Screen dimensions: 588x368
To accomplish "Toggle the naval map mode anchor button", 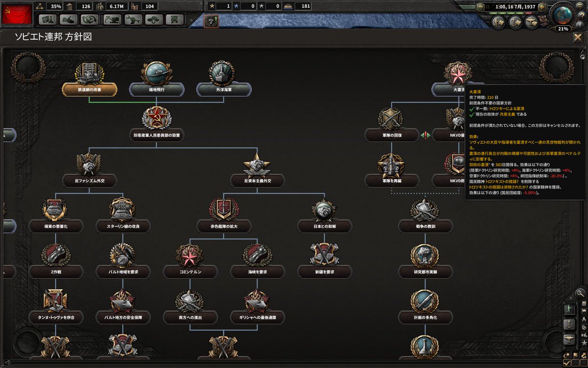I will (568, 324).
